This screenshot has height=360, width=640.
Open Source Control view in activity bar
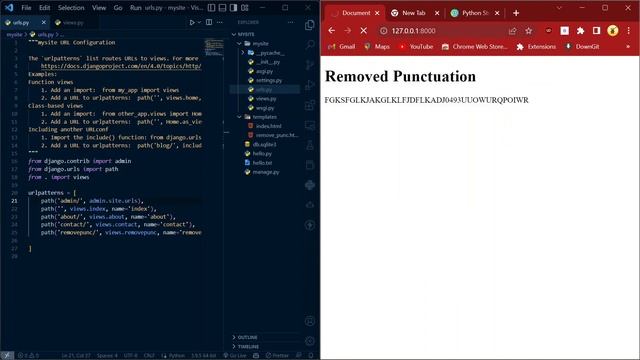[x=310, y=64]
